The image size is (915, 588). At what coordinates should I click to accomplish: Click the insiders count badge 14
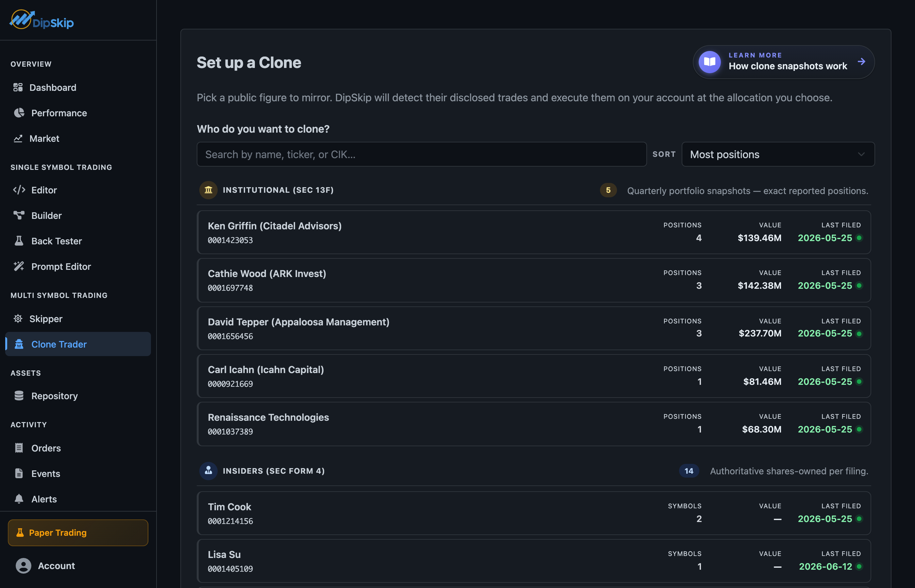(x=689, y=471)
